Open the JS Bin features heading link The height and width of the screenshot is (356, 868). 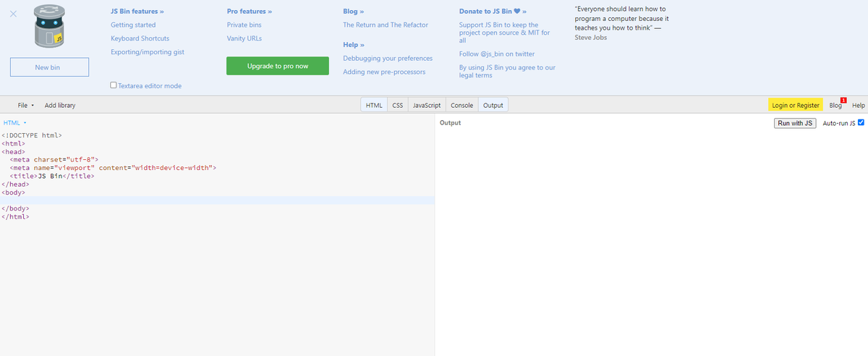[137, 12]
